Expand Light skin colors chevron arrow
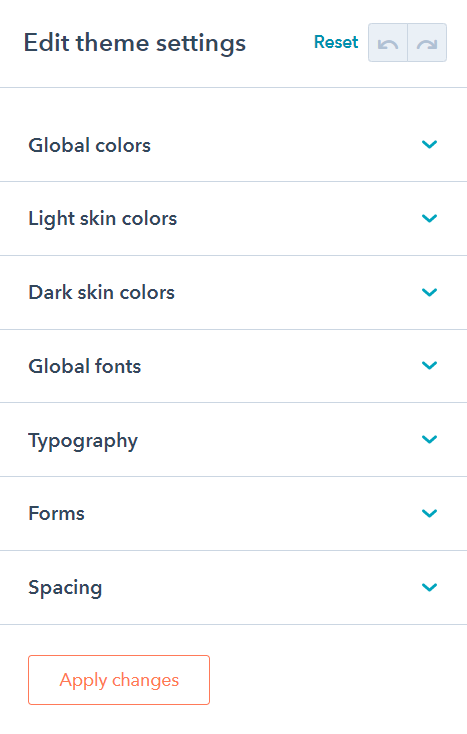Image resolution: width=467 pixels, height=734 pixels. 429,218
